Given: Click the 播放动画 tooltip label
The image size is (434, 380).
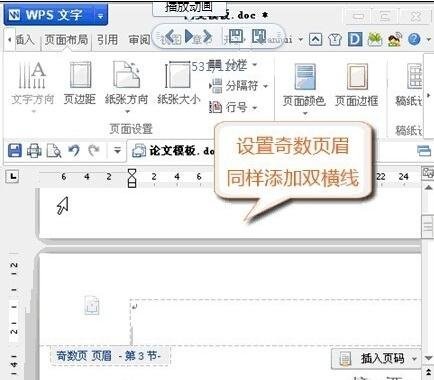Looking at the screenshot, I should tap(189, 7).
